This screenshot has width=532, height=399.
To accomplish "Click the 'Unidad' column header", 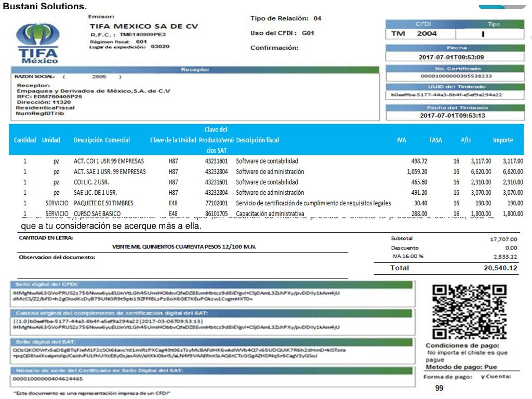I will click(x=51, y=140).
